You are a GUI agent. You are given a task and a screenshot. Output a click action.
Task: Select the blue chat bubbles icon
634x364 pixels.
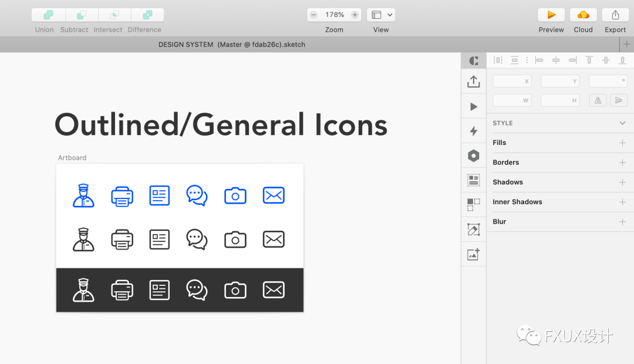point(197,196)
